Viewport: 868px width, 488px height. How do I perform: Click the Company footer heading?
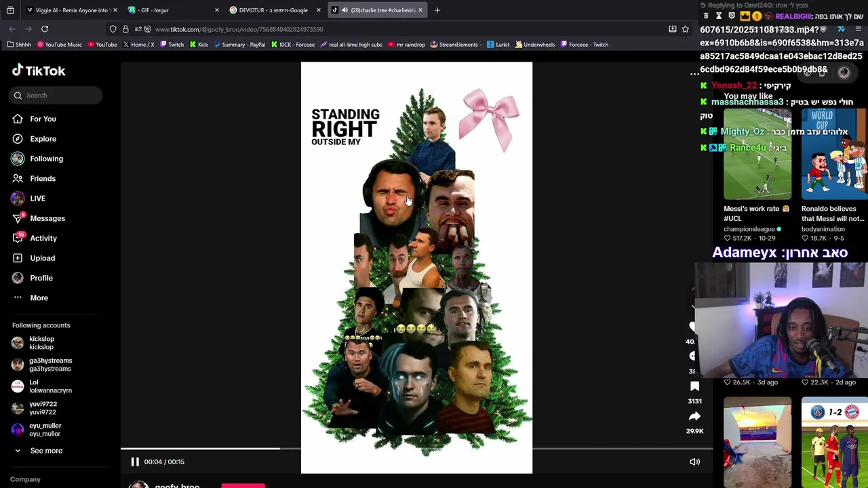(25, 479)
